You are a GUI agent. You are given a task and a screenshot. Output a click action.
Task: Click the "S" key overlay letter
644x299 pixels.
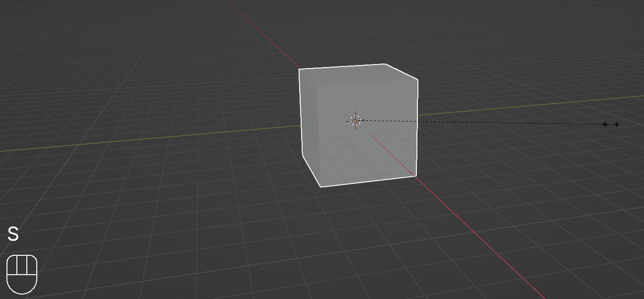coord(13,234)
